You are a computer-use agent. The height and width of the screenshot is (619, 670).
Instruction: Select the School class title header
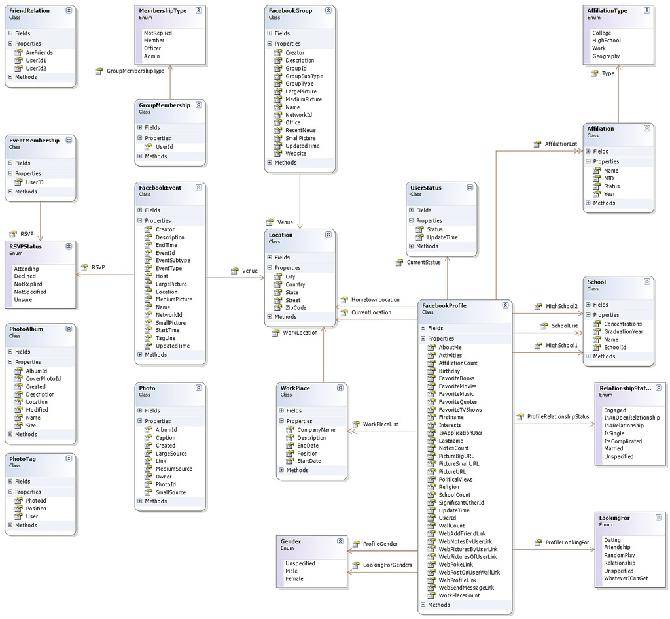[597, 282]
